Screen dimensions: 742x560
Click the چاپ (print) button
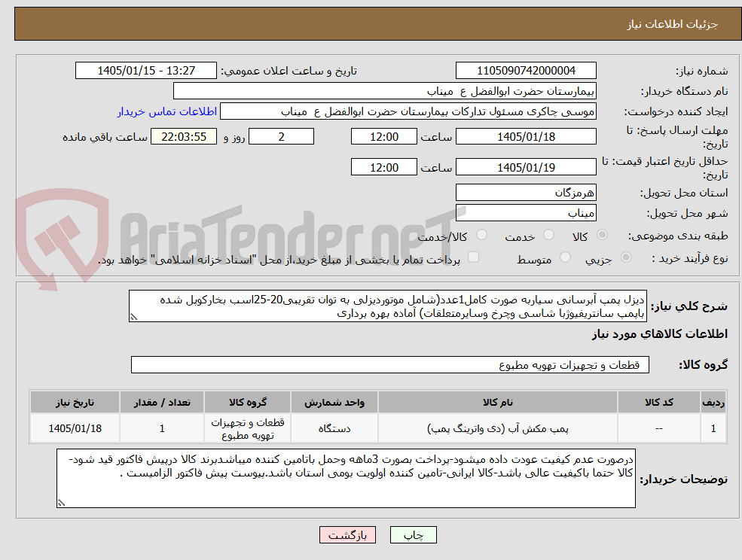click(413, 535)
